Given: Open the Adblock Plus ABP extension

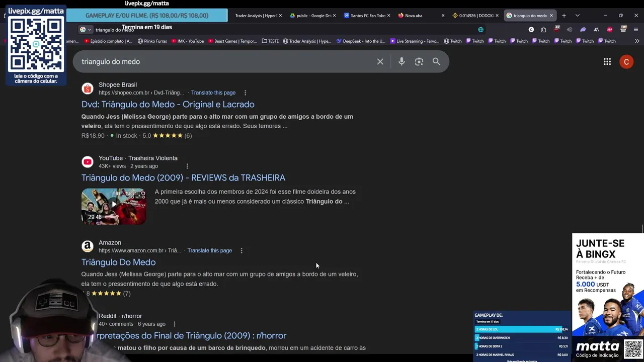Looking at the screenshot, I should (x=610, y=30).
